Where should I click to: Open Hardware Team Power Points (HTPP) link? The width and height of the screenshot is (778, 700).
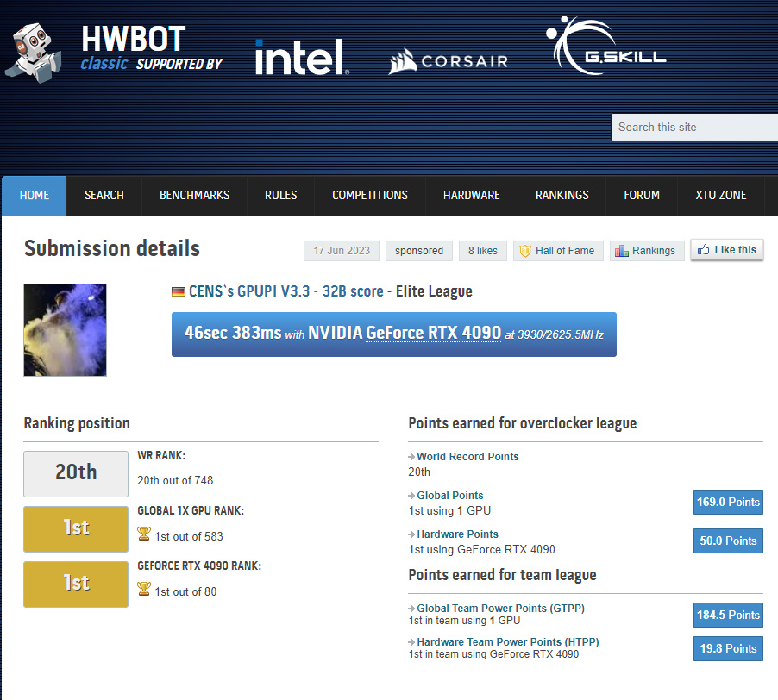point(508,642)
